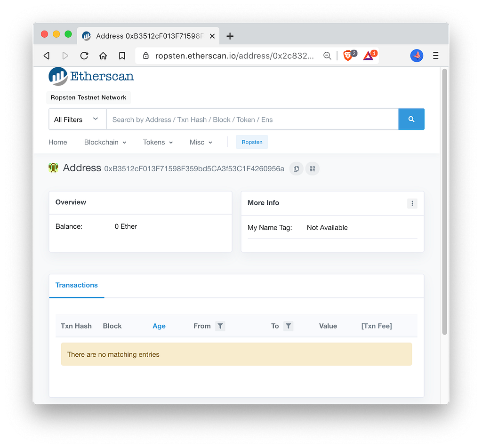The width and height of the screenshot is (482, 448).
Task: Click the Value column header
Action: point(328,326)
